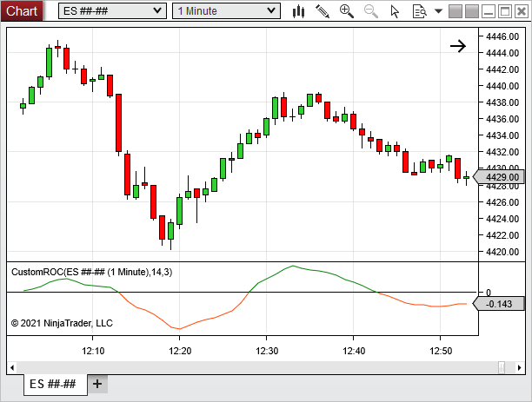Click the CustomROC indicator label
532x402 pixels.
[x=91, y=272]
